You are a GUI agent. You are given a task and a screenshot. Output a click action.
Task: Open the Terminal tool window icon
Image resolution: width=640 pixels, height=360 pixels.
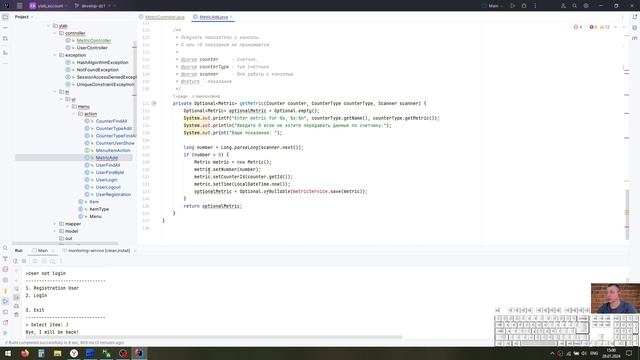pos(5,312)
